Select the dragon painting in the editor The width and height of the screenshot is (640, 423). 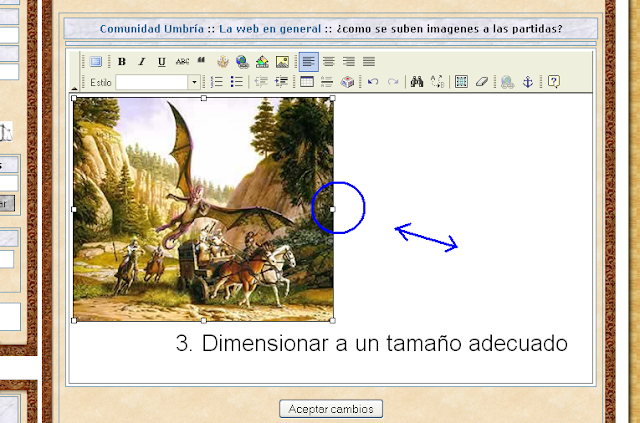203,209
